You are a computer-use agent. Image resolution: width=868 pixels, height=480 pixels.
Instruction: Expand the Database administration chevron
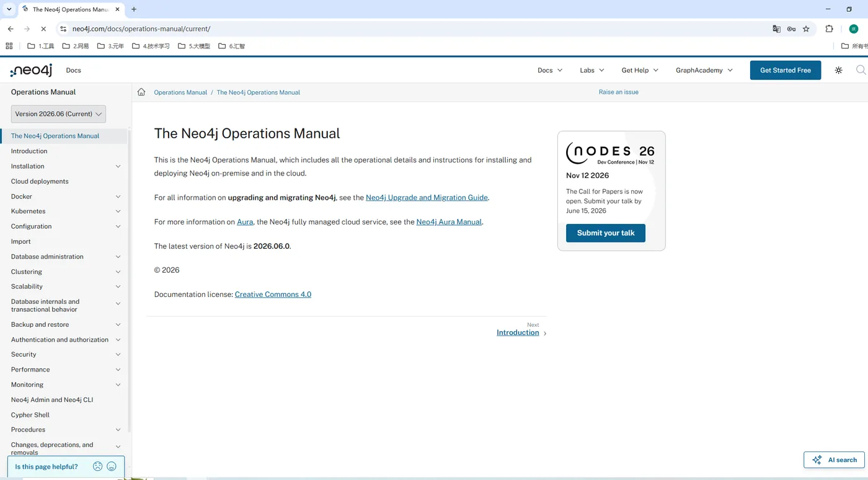[x=118, y=257]
